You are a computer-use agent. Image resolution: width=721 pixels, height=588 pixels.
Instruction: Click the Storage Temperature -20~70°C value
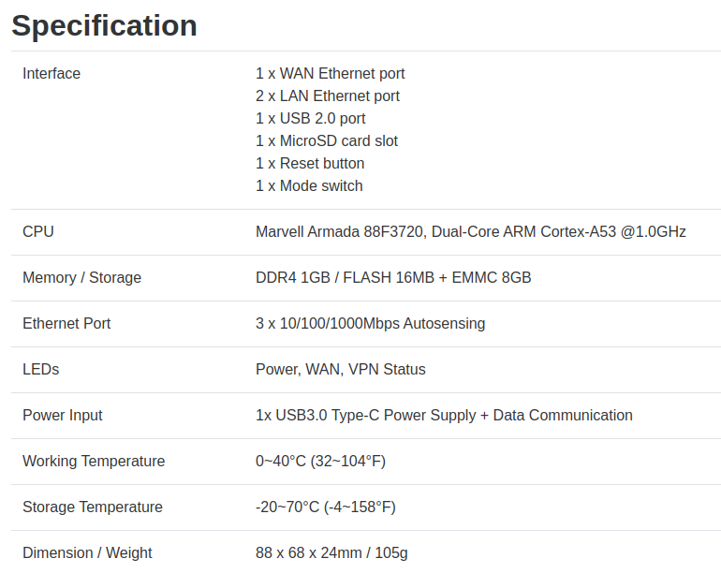click(x=326, y=507)
